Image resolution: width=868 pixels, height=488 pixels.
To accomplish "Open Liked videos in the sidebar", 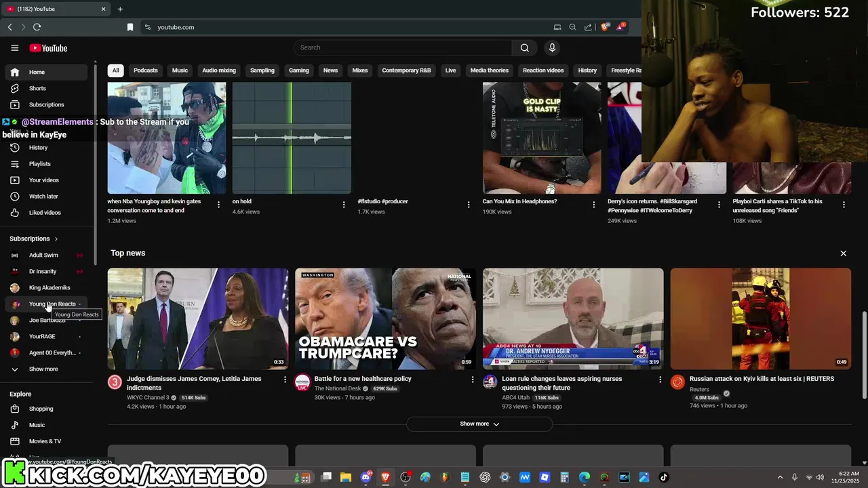I will (x=46, y=212).
